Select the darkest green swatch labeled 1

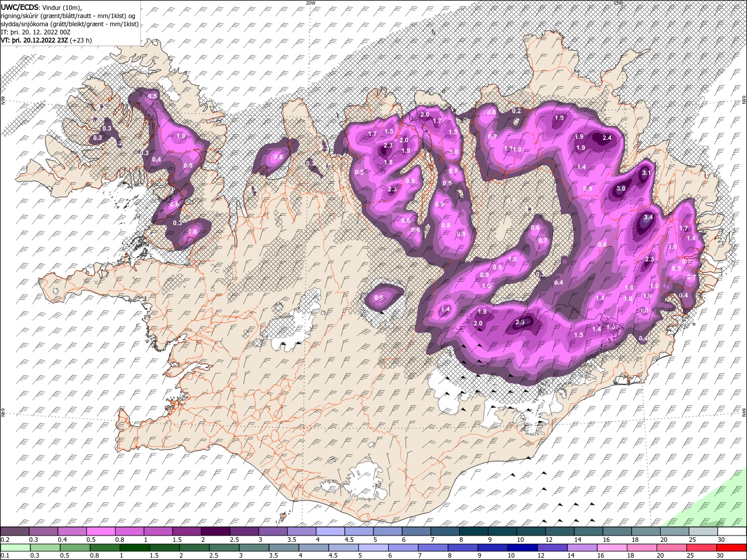coord(134,548)
